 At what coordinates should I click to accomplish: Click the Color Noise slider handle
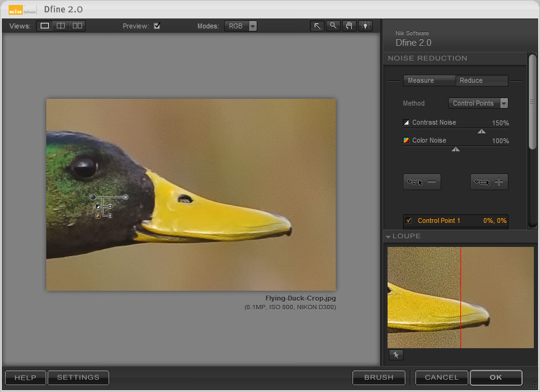(x=455, y=149)
